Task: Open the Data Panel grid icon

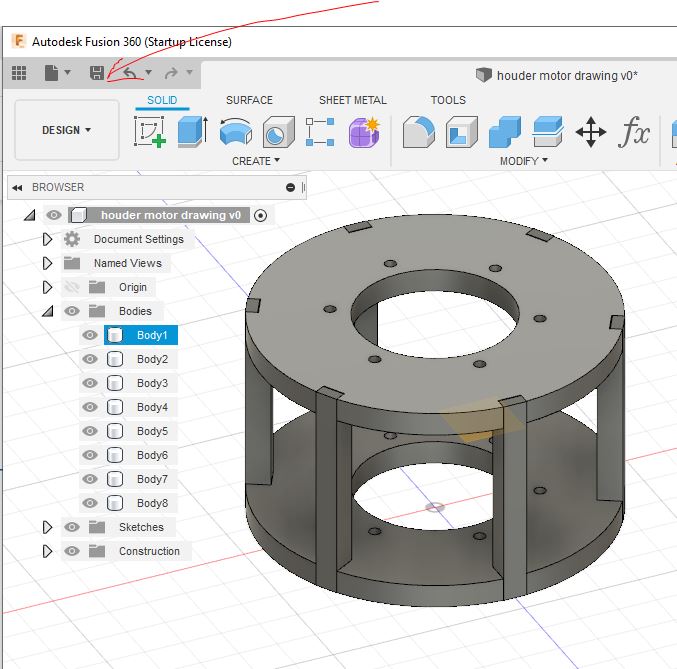Action: 19,73
